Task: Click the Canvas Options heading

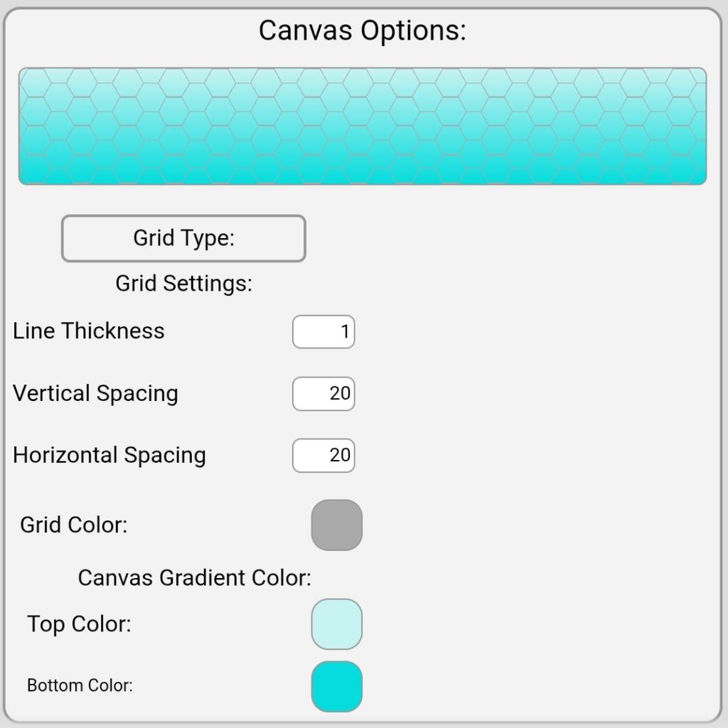Action: [363, 31]
